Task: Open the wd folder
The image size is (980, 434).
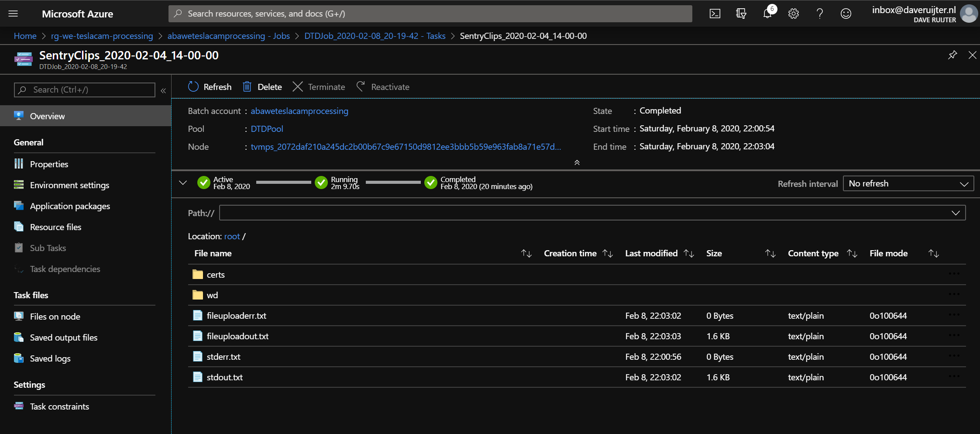Action: point(212,295)
